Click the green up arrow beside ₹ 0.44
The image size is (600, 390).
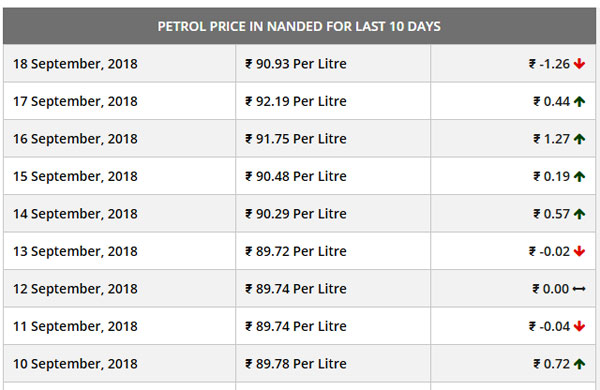(x=579, y=101)
